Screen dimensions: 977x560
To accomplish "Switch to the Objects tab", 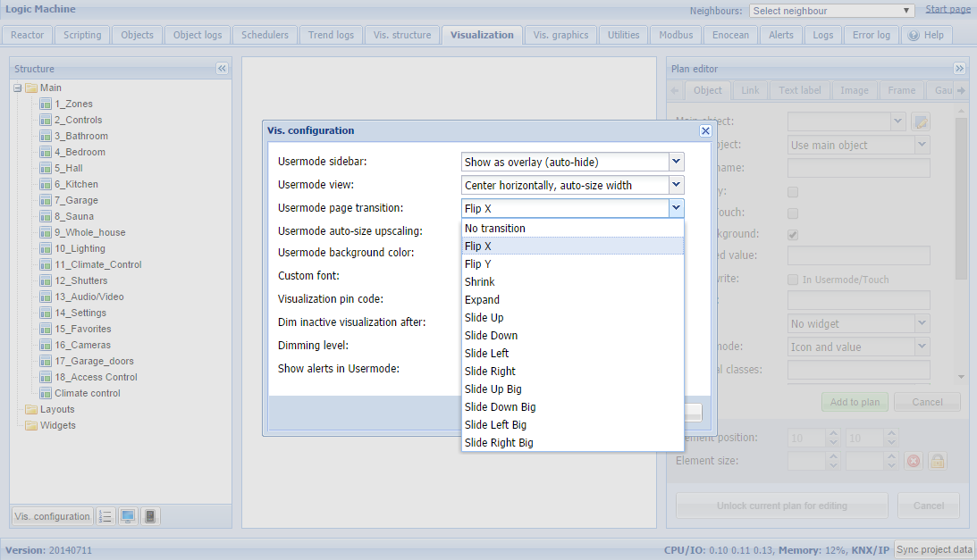I will [x=137, y=35].
